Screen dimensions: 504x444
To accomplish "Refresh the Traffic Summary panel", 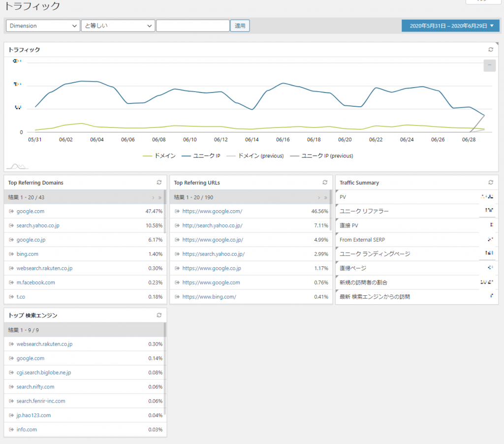I will click(x=490, y=183).
